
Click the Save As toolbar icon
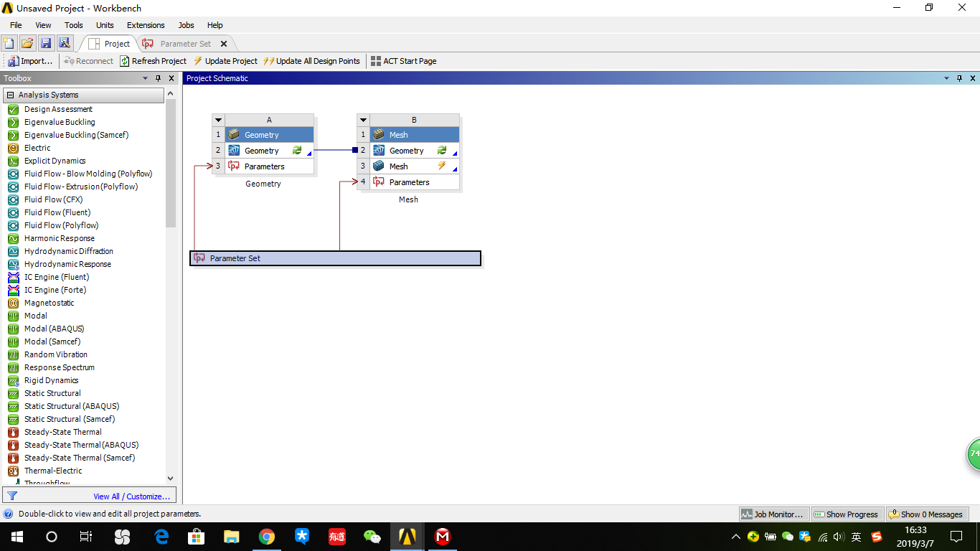coord(65,44)
